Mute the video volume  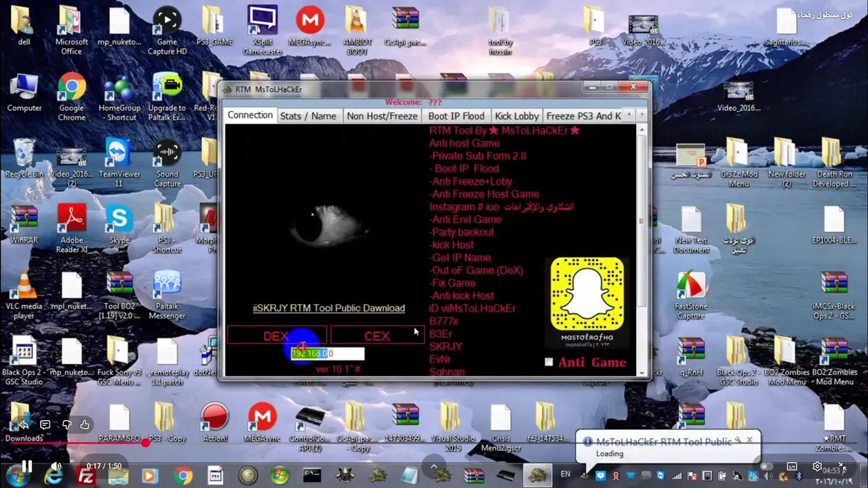(x=56, y=466)
